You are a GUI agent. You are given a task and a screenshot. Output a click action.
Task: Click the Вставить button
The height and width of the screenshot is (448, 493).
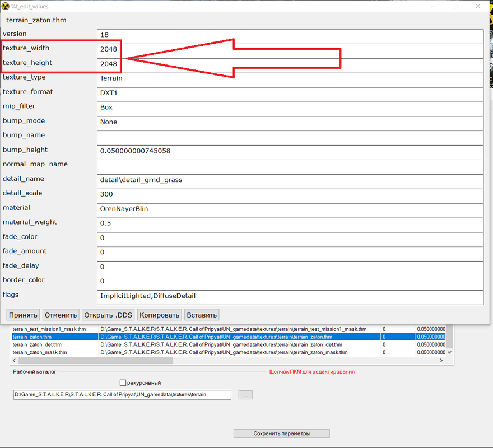tap(202, 315)
